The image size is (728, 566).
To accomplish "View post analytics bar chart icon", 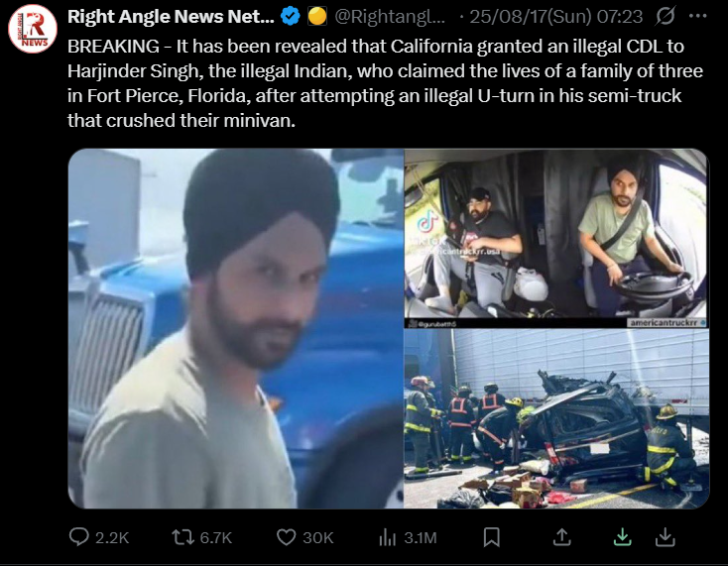I will tap(388, 537).
